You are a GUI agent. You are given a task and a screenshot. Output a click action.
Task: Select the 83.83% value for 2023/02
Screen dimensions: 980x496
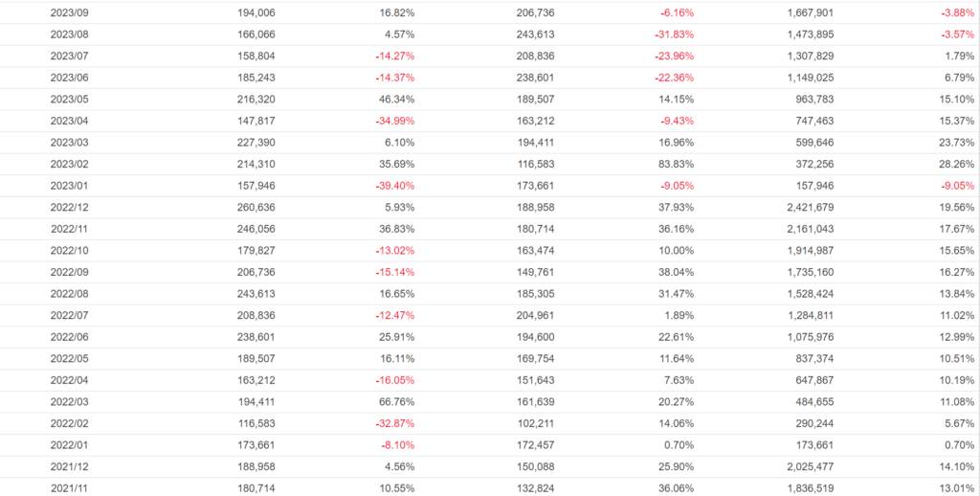674,164
